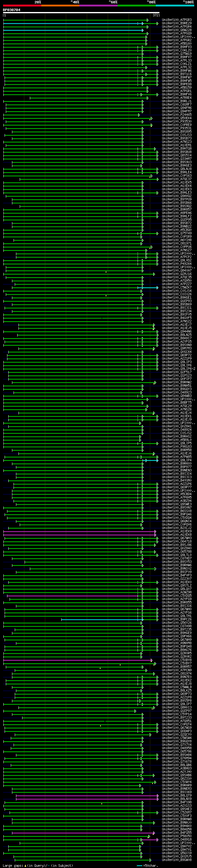The width and height of the screenshot is (197, 868).
Task: Click the purple alignment bar for A1XEK9
Action: coord(79,532)
